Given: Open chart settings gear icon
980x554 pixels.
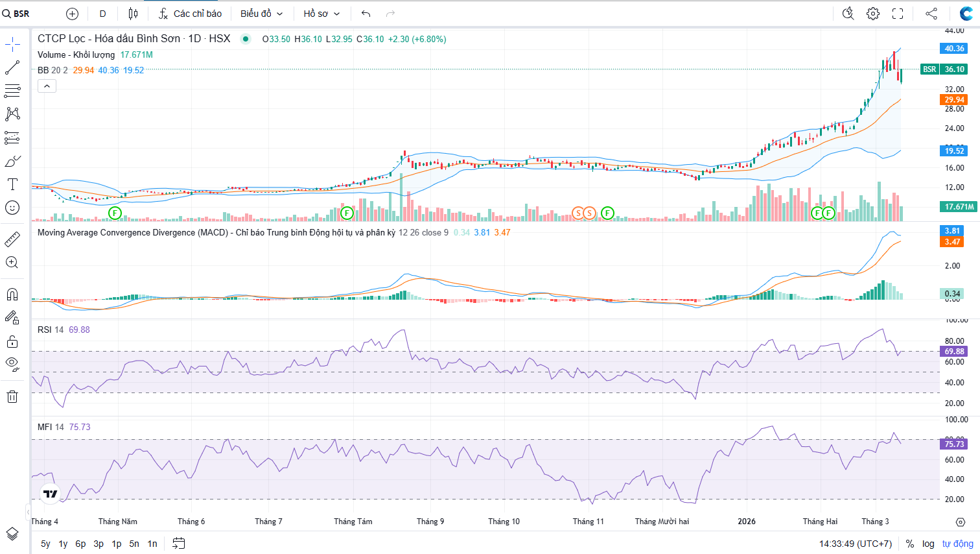Looking at the screenshot, I should coord(873,14).
